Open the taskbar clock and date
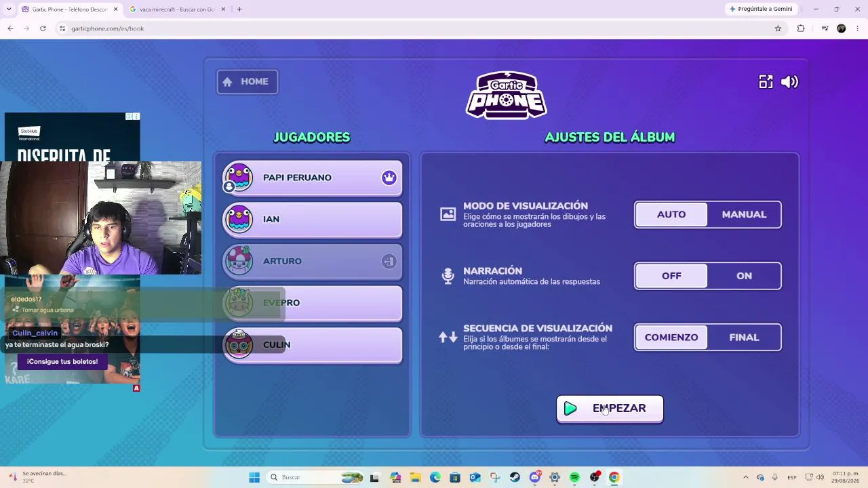This screenshot has height=488, width=868. click(x=845, y=477)
